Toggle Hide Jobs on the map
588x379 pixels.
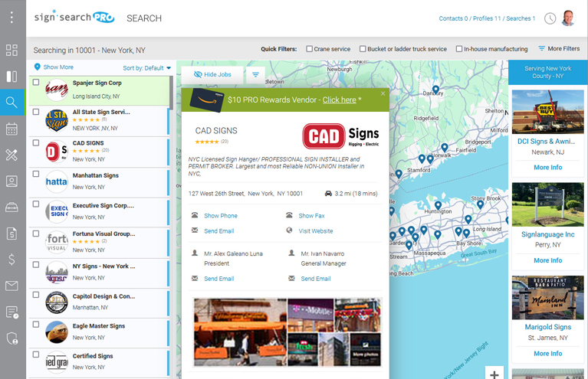pos(212,74)
